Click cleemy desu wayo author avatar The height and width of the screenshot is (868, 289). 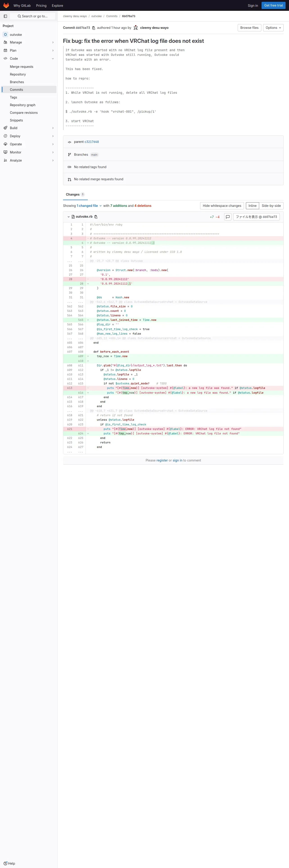click(136, 28)
